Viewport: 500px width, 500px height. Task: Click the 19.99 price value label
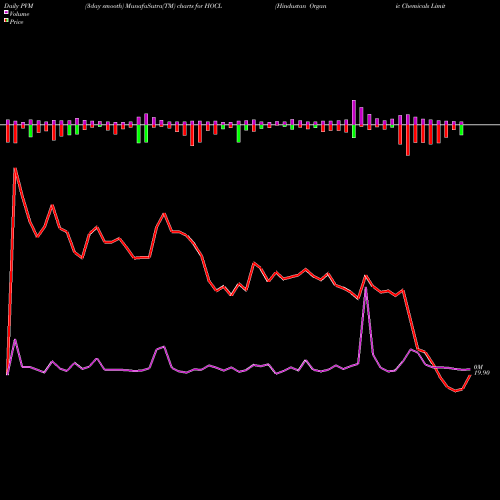(x=482, y=373)
